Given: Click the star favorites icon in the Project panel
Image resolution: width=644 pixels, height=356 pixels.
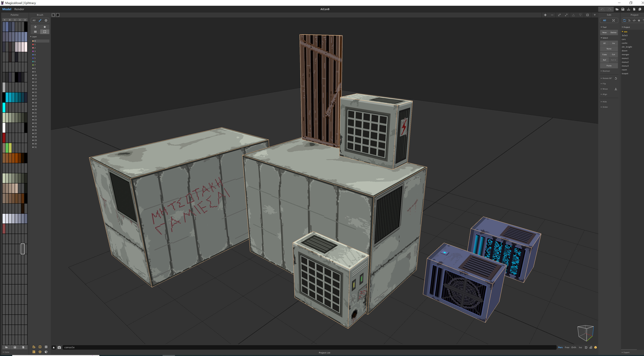Looking at the screenshot, I should tap(639, 20).
